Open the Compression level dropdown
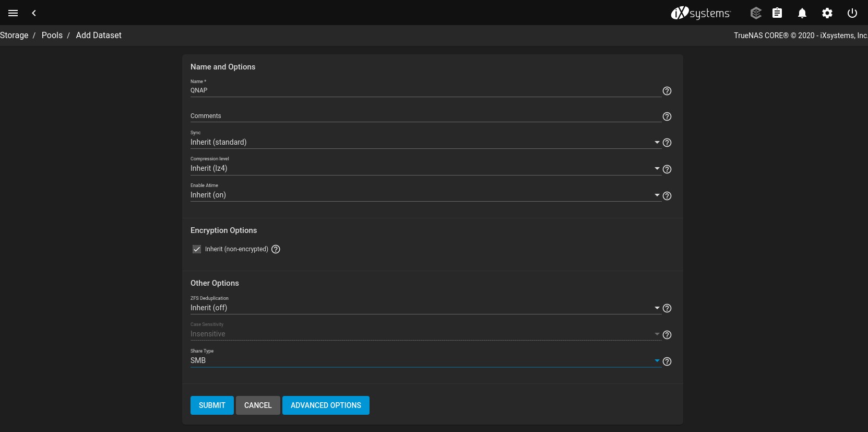This screenshot has width=868, height=432. point(423,168)
